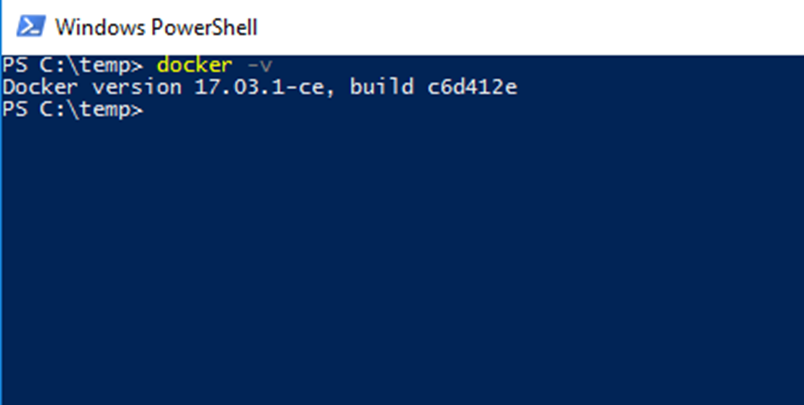Click the word "version" in output

point(137,87)
